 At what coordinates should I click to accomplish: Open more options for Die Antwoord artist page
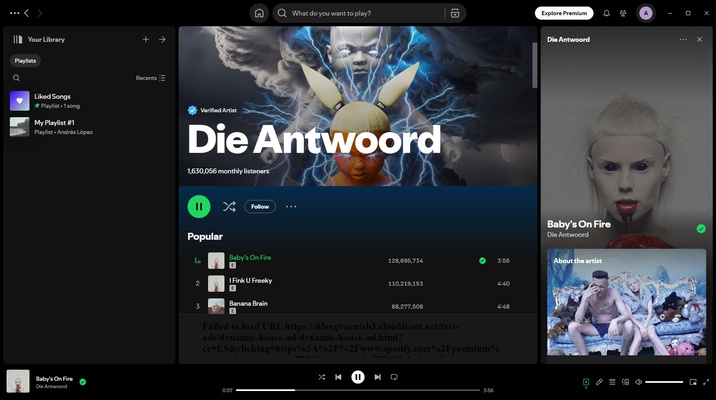click(x=291, y=206)
